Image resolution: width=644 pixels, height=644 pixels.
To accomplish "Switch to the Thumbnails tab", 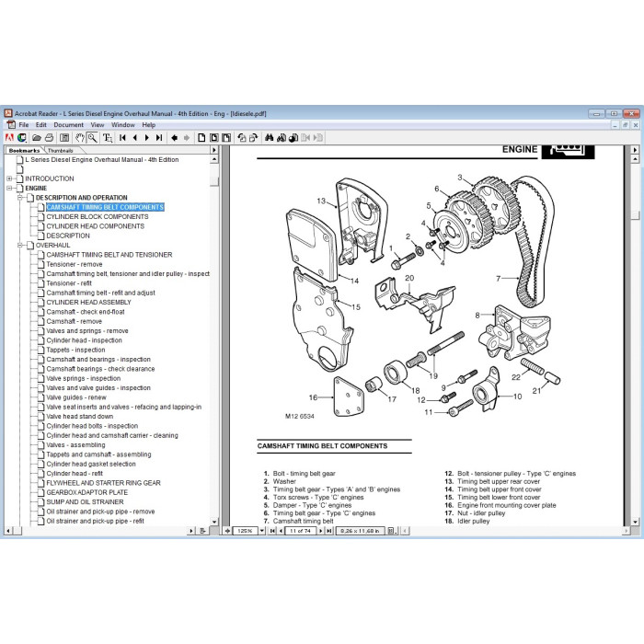I will 61,151.
